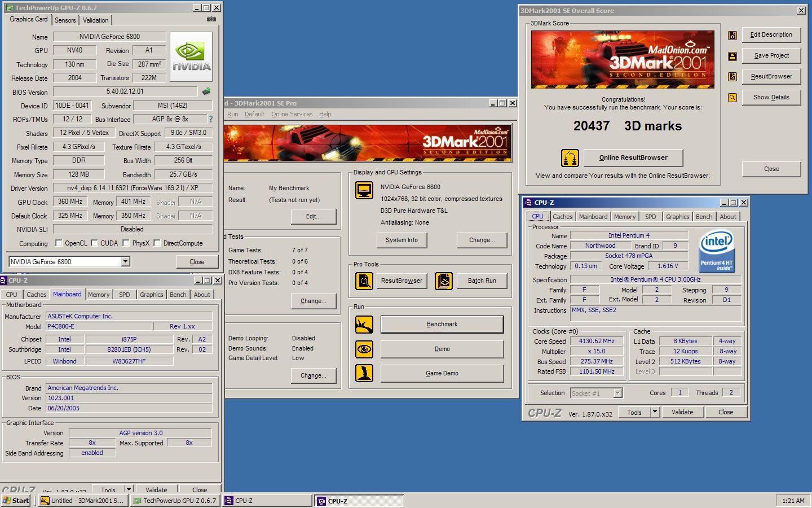Open the Tools dropdown arrow in left CPU-Z
This screenshot has height=508, width=812.
(129, 489)
